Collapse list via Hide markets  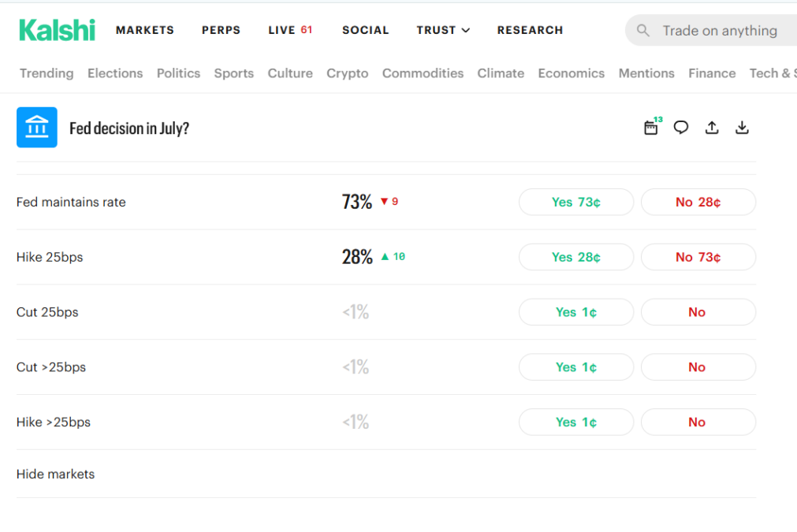coord(55,474)
